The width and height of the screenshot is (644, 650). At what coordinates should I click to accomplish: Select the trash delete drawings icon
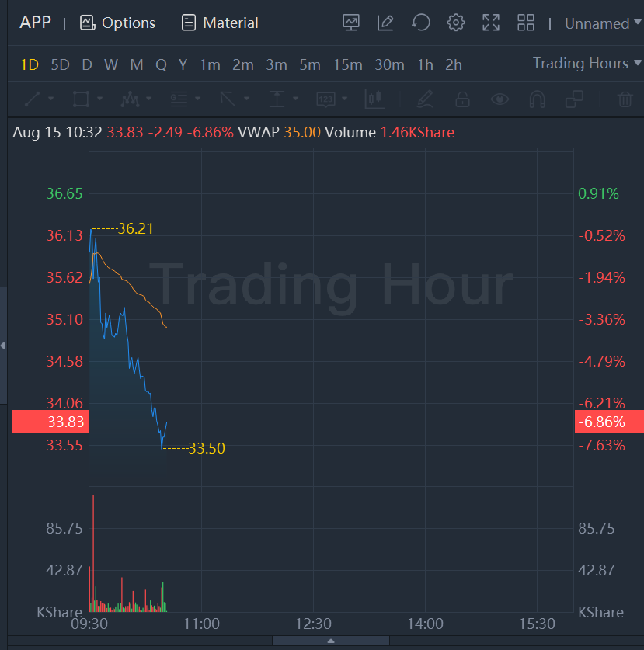[x=625, y=99]
